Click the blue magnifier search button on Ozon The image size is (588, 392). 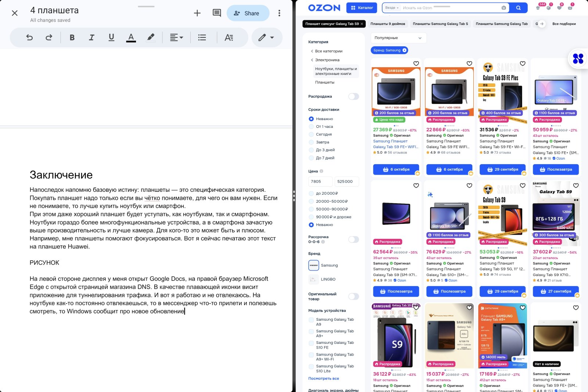click(x=518, y=8)
